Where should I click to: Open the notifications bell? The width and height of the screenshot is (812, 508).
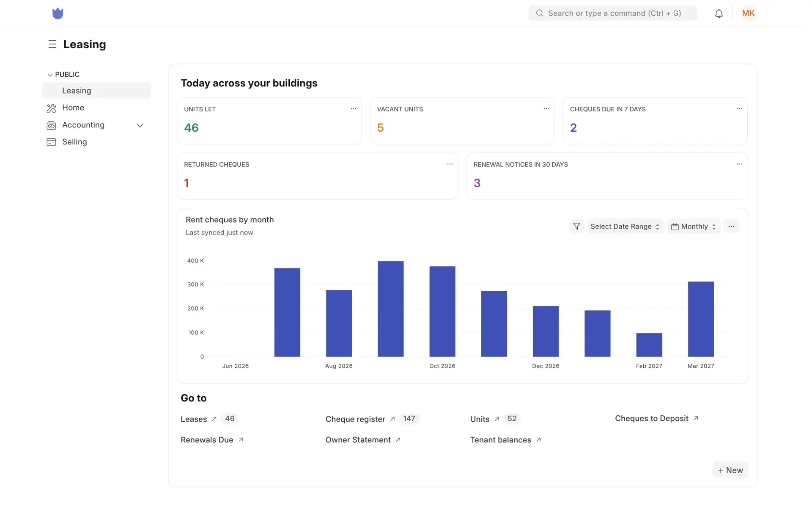(x=719, y=14)
